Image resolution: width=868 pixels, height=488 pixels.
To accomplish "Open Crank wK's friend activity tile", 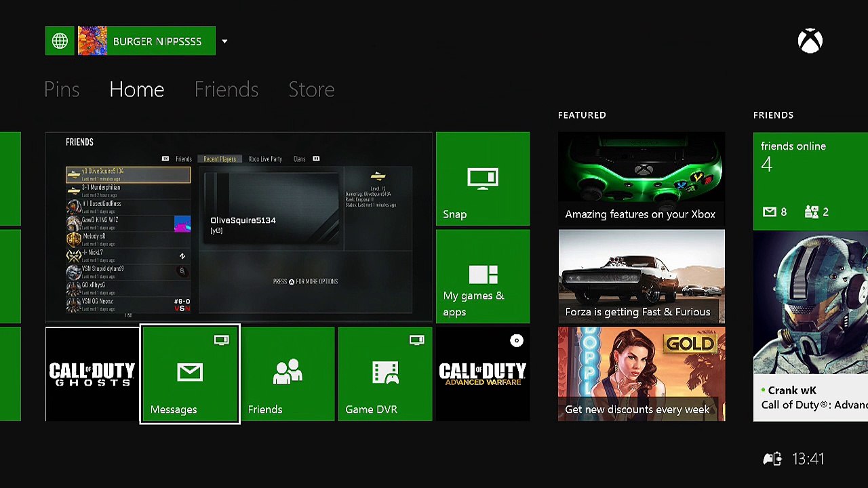I will 810,326.
